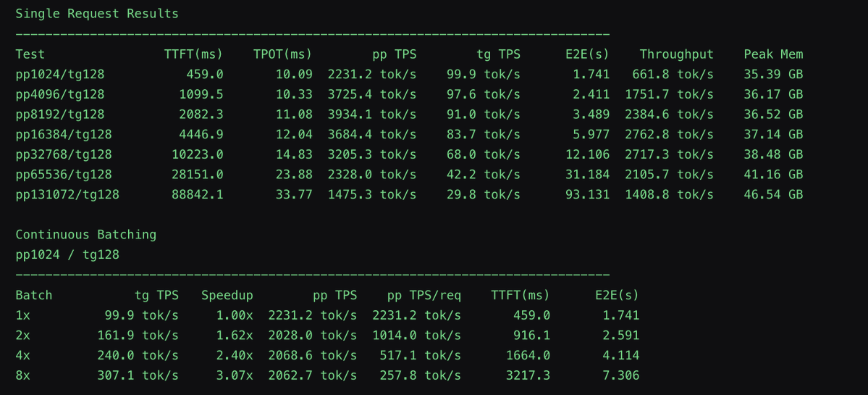
Task: Click the 'TPOT(ms)' column header
Action: pyautogui.click(x=283, y=54)
